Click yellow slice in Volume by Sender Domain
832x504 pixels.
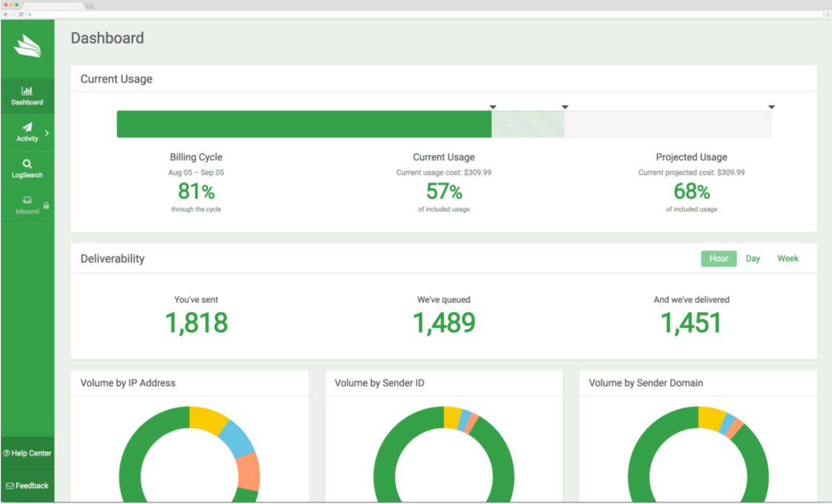coord(711,417)
